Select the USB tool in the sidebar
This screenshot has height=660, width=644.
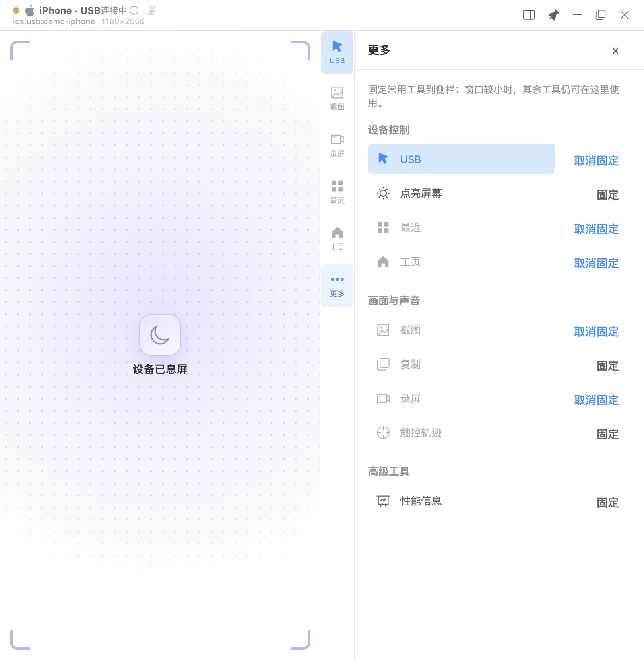click(x=337, y=52)
